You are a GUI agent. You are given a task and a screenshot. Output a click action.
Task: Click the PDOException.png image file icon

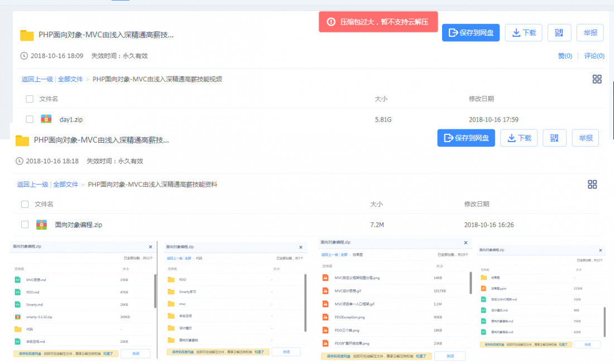pyautogui.click(x=325, y=317)
